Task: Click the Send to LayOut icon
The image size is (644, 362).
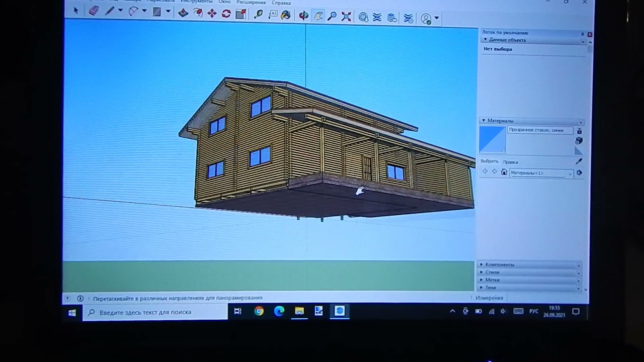Action: (x=392, y=18)
